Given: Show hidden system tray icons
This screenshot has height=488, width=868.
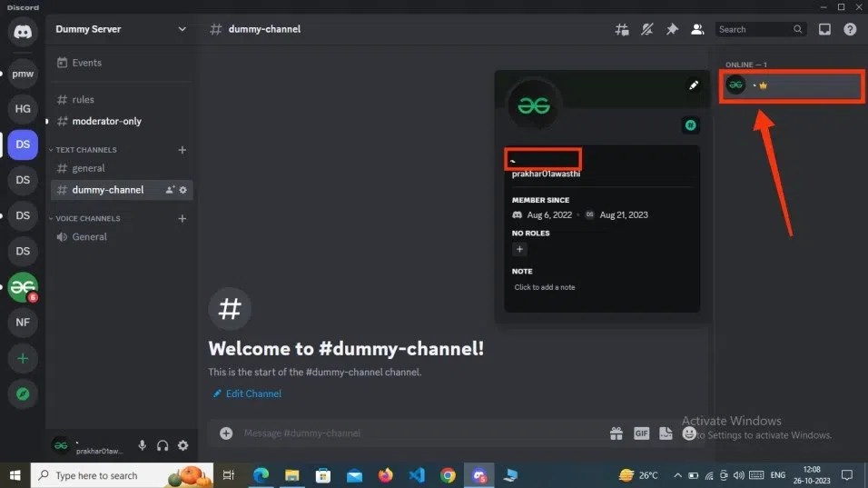Looking at the screenshot, I should [677, 475].
